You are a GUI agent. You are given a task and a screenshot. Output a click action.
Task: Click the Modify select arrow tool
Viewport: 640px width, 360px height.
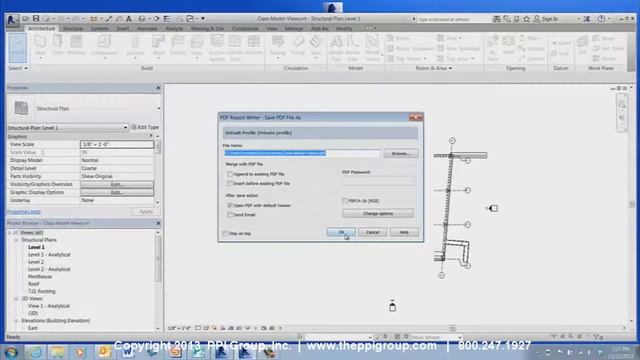click(x=18, y=48)
